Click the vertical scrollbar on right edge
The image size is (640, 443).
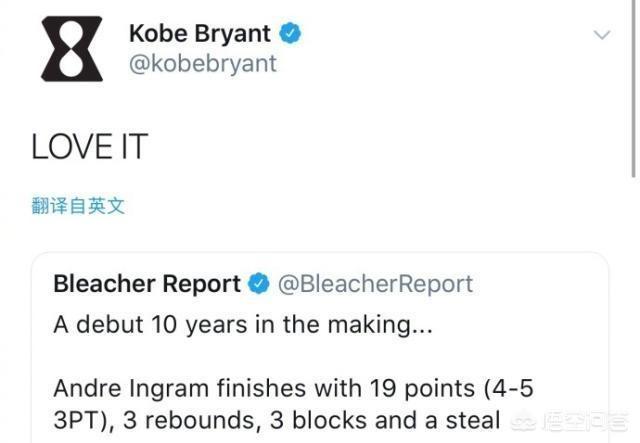pyautogui.click(x=634, y=90)
